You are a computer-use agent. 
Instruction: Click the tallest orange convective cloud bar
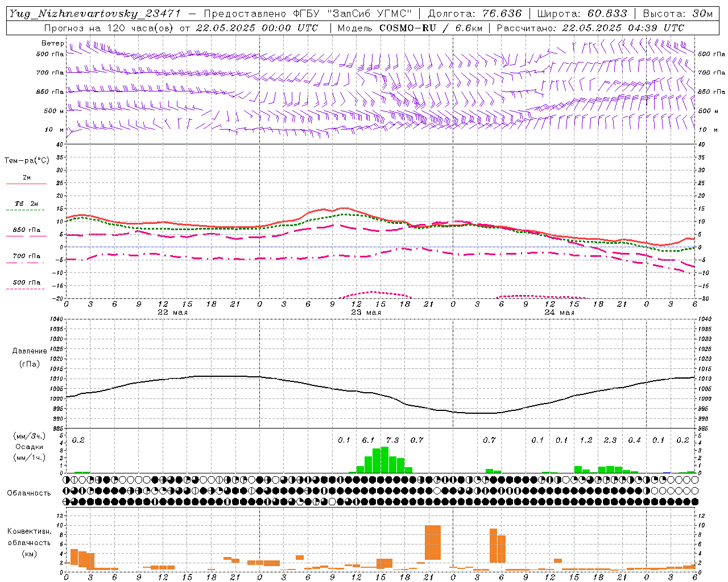(433, 543)
